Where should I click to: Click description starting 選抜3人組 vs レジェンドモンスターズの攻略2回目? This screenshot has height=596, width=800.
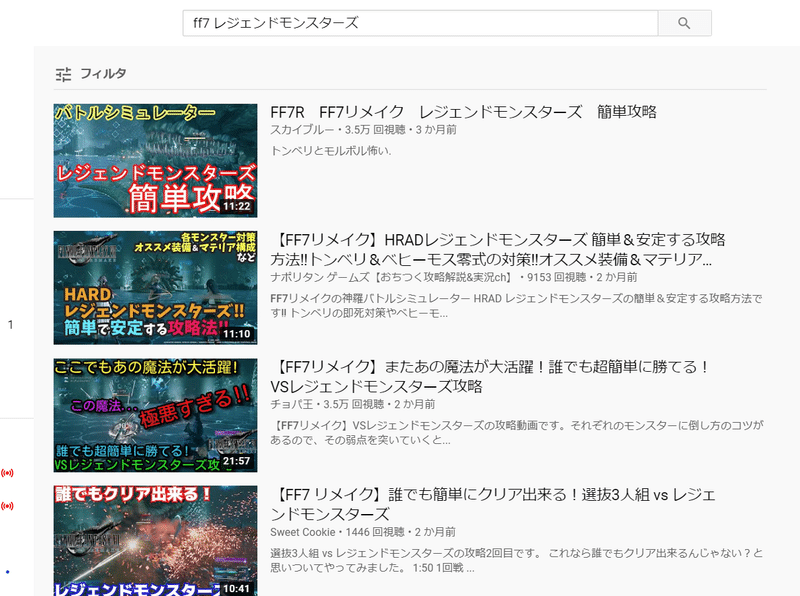pos(516,560)
